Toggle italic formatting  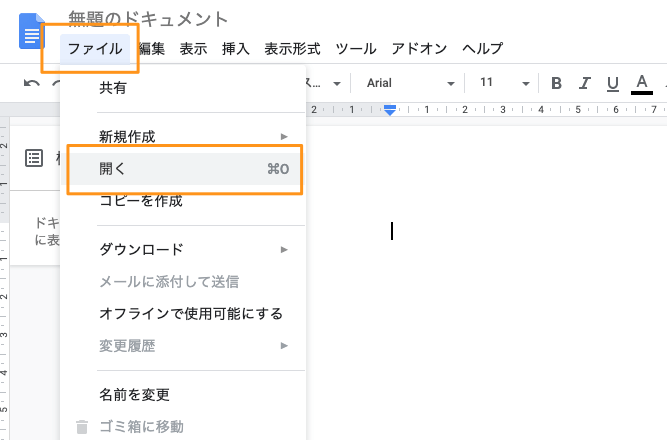[585, 83]
